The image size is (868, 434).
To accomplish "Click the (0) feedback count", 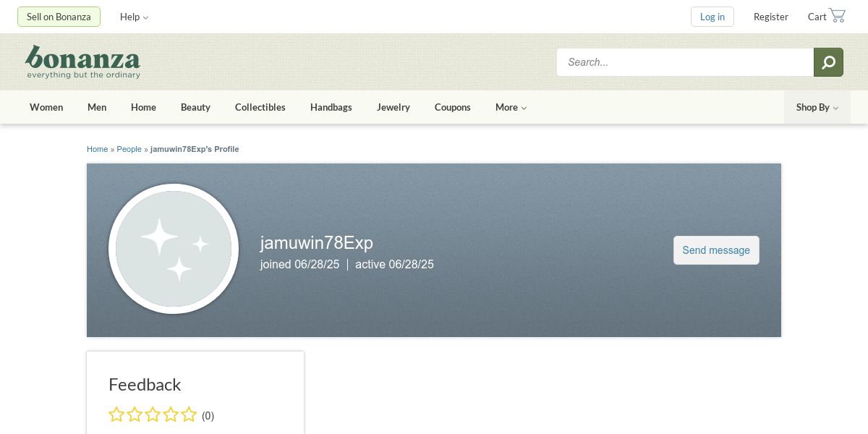I will (x=208, y=416).
